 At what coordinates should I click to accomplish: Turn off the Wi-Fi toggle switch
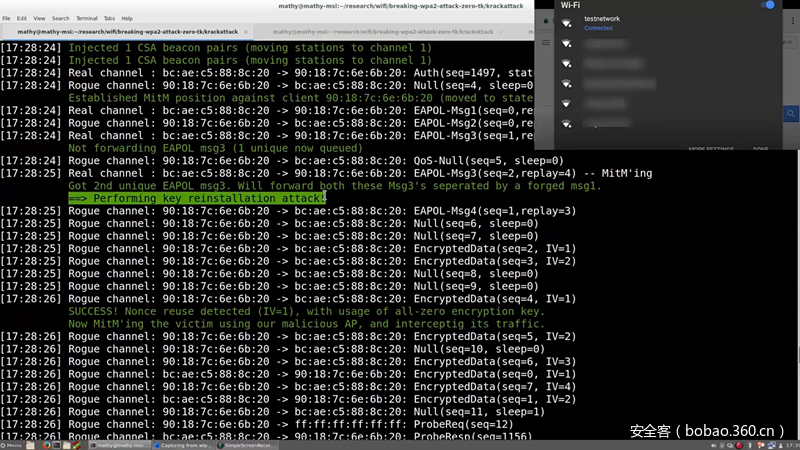767,5
